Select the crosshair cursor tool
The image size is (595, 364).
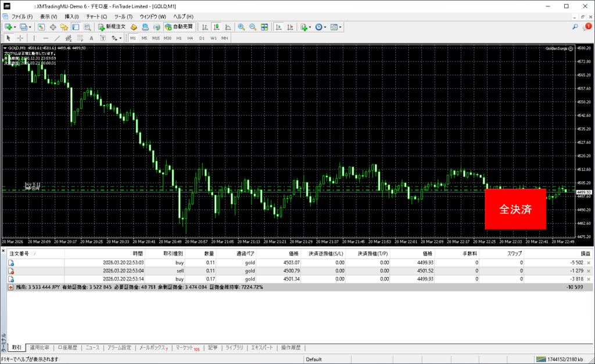pos(20,38)
